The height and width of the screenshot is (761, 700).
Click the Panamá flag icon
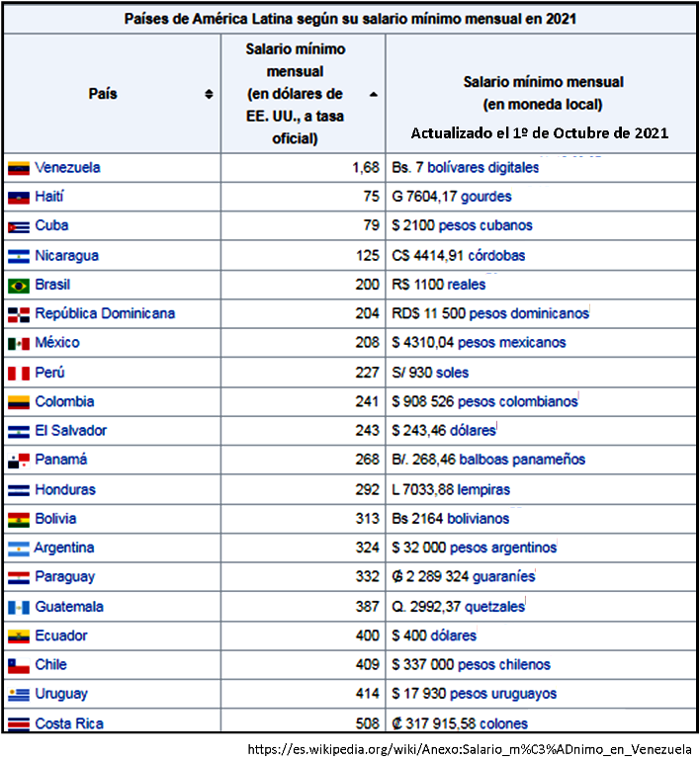18,461
